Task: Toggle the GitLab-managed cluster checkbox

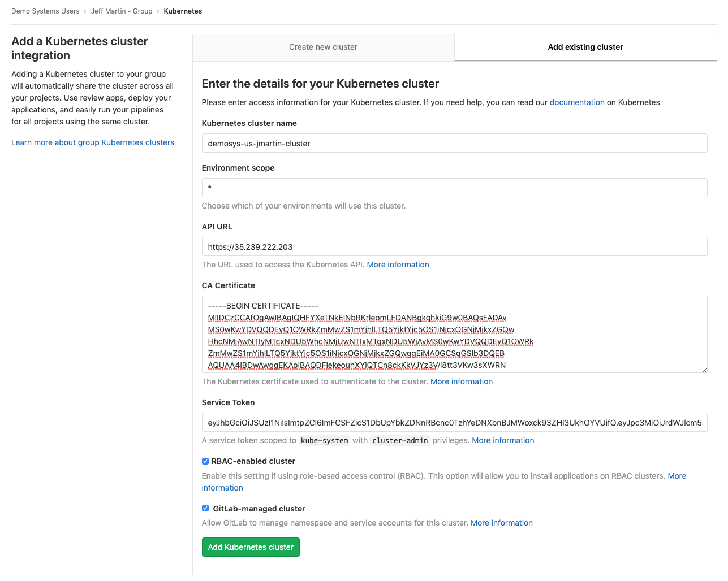Action: [x=205, y=509]
